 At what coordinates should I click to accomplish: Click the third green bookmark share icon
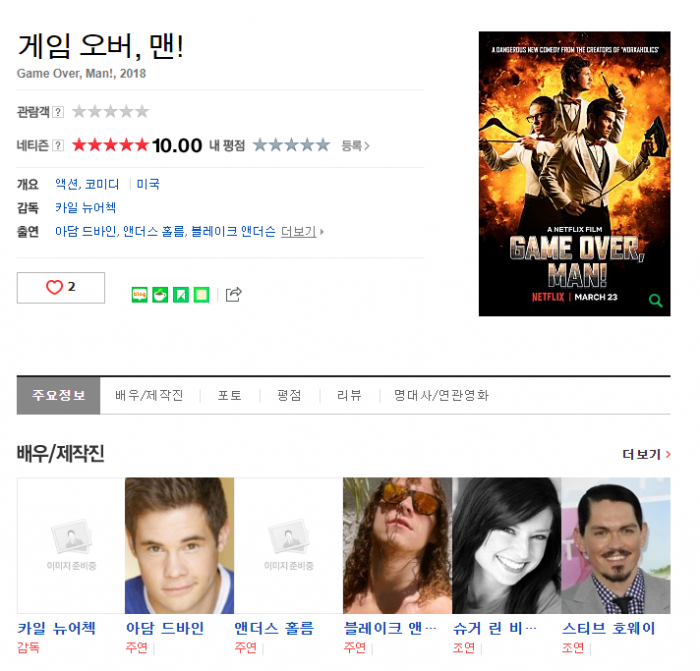180,294
